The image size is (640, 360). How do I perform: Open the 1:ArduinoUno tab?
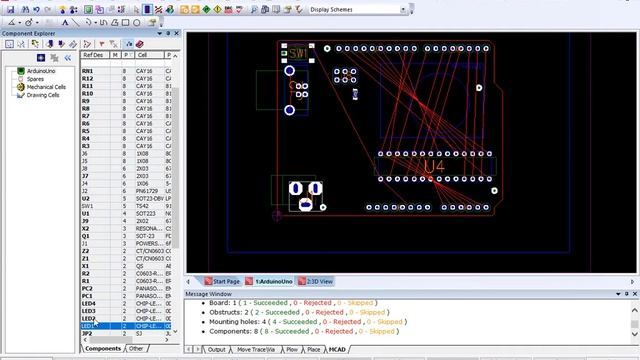[x=269, y=281]
